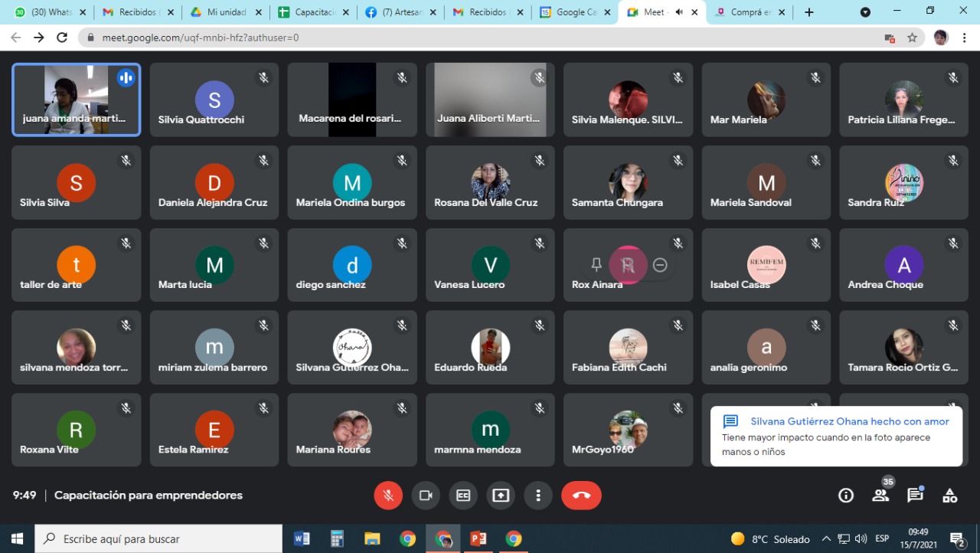The height and width of the screenshot is (553, 980).
Task: Open the Chrome profile avatar
Action: (941, 38)
